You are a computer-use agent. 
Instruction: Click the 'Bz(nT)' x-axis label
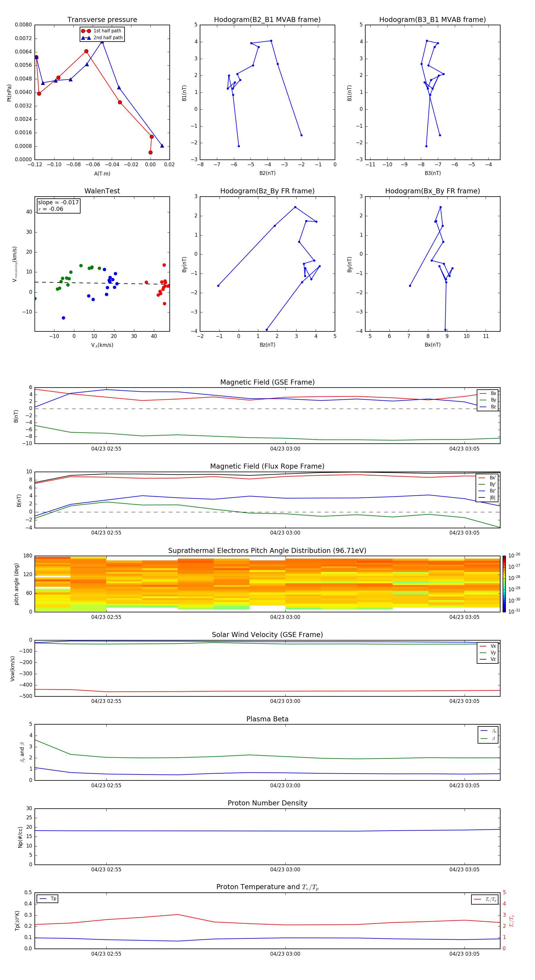(267, 345)
